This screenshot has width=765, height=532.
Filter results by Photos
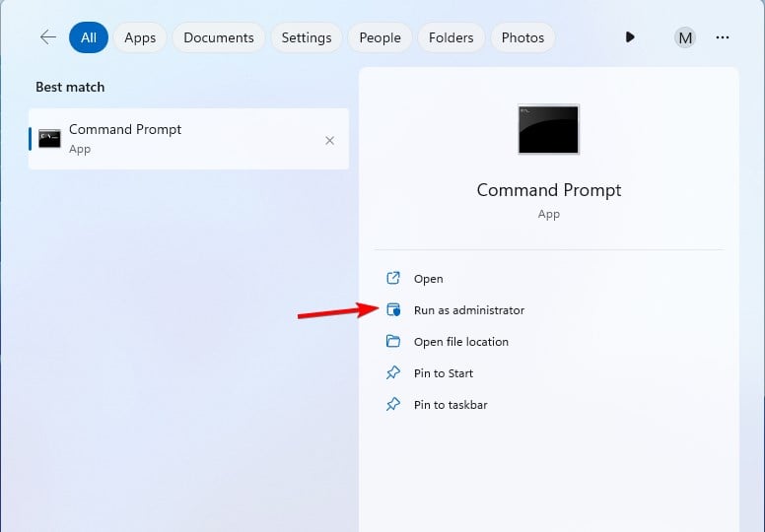522,37
